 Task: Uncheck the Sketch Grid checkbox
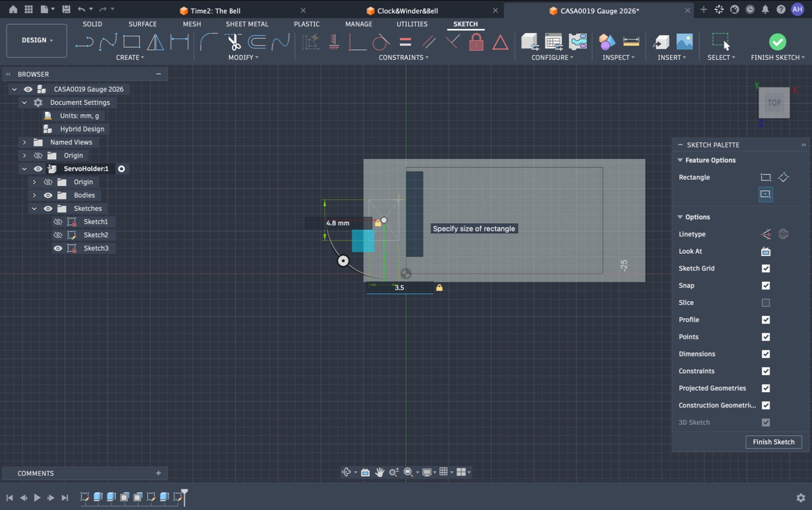[766, 269]
